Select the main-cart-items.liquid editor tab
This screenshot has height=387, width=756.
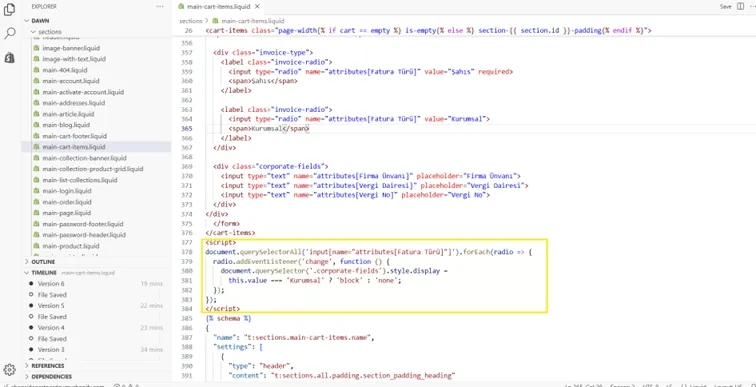pos(219,7)
